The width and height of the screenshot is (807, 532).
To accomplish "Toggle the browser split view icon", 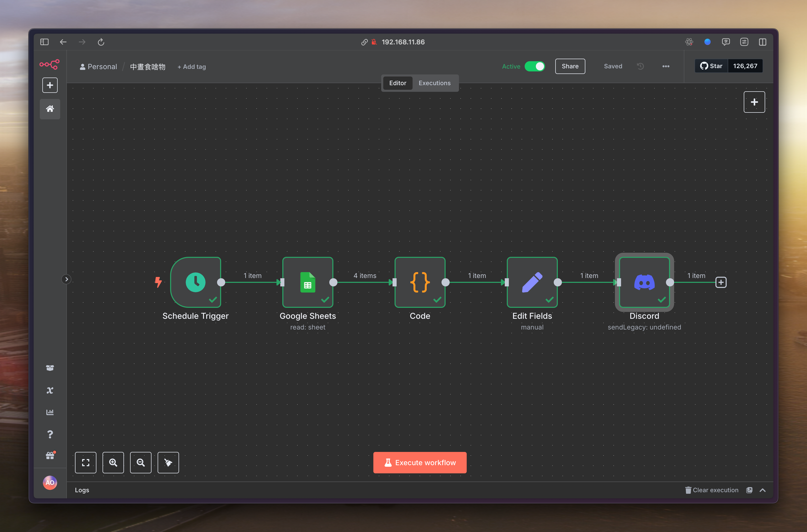I will click(763, 42).
